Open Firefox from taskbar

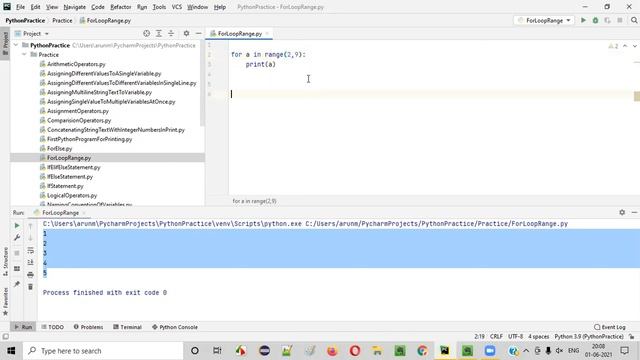pos(332,351)
